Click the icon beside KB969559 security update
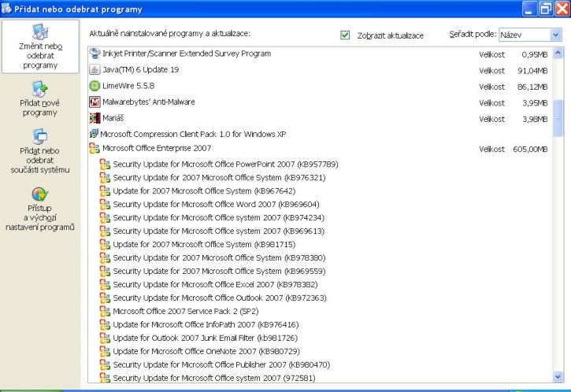The image size is (571, 392). point(105,271)
